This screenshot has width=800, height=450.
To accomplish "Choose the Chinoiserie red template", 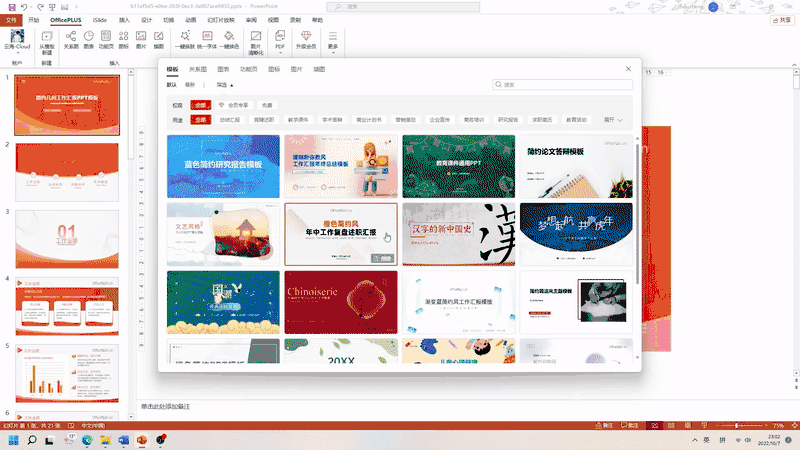I will [x=341, y=302].
